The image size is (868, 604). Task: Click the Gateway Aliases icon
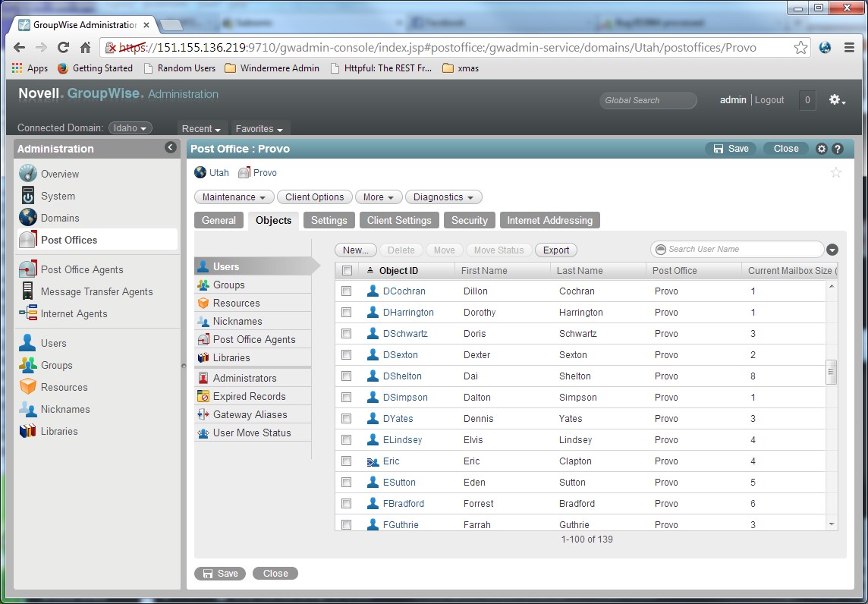click(x=203, y=414)
